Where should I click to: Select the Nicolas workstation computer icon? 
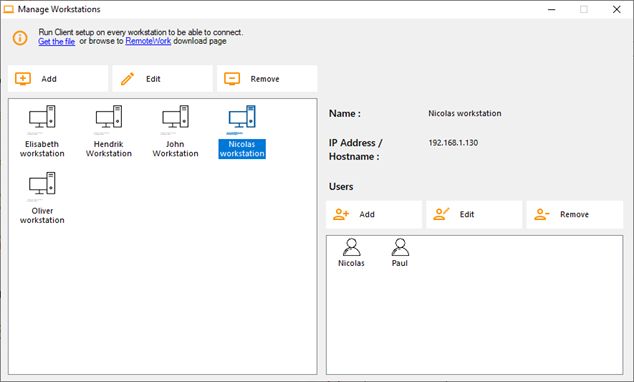click(x=242, y=118)
